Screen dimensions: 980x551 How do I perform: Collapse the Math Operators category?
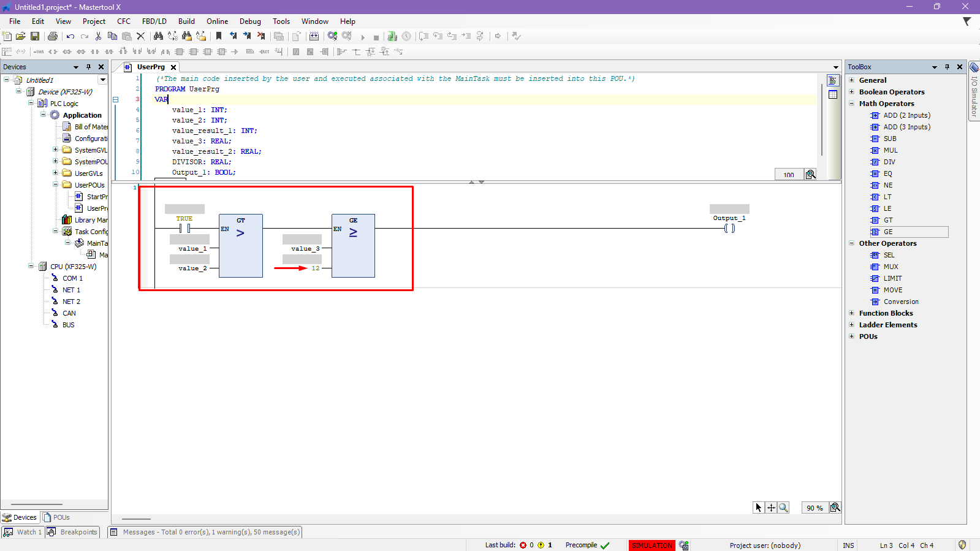[x=851, y=104]
